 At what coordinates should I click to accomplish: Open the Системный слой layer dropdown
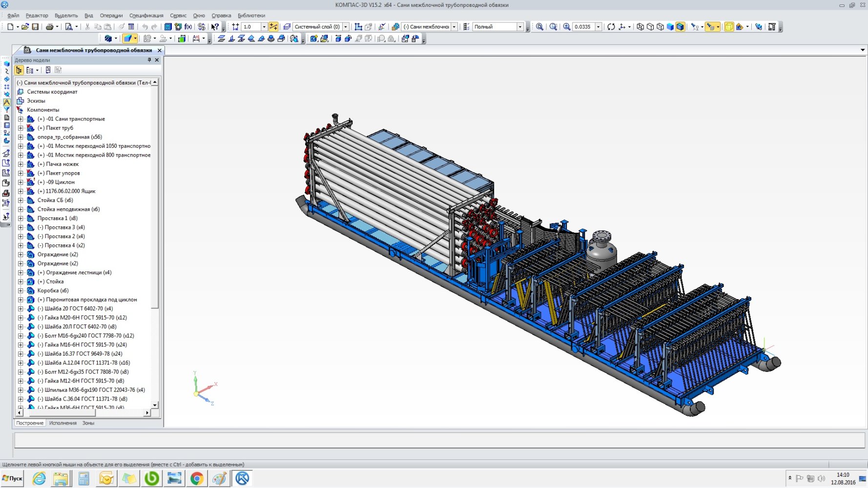click(346, 27)
